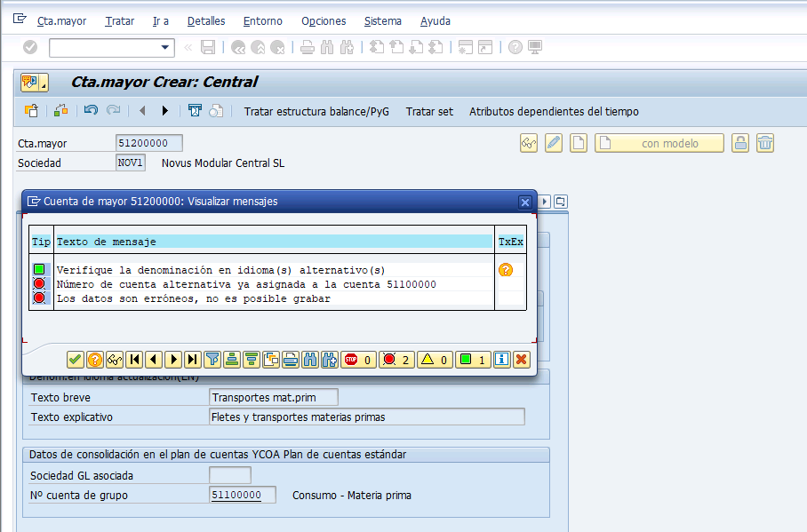
Task: Click Tratar estructura balance/PyG
Action: coord(316,112)
